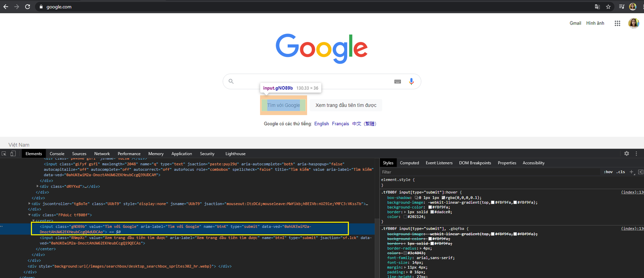Collapse the div class="FPdoLc tfB0Bf" node
644x278 pixels.
click(x=29, y=215)
